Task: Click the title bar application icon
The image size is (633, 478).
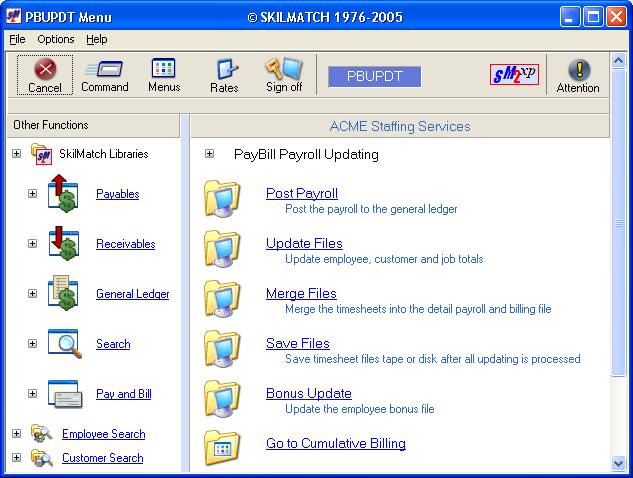Action: point(13,16)
